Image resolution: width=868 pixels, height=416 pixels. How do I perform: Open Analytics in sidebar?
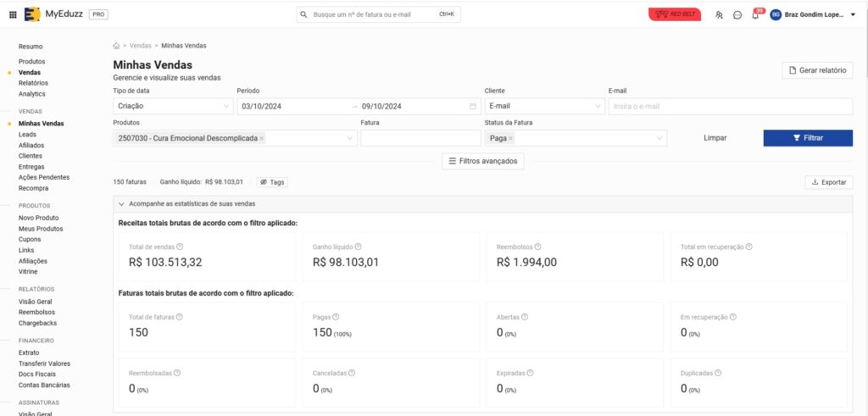32,94
